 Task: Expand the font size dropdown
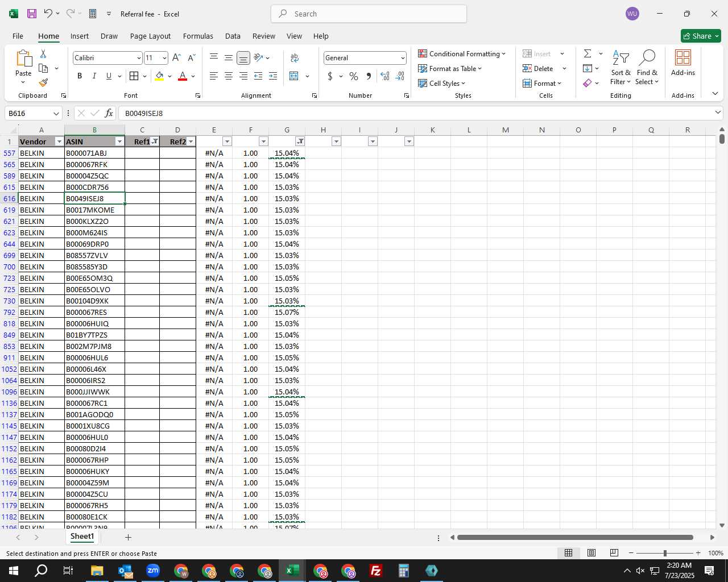click(x=164, y=58)
